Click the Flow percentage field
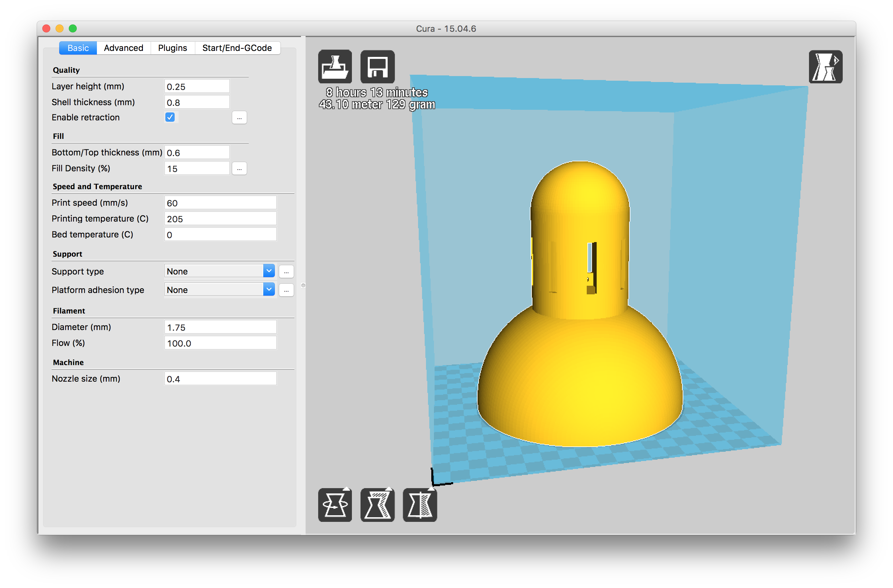893x588 pixels. pos(221,343)
